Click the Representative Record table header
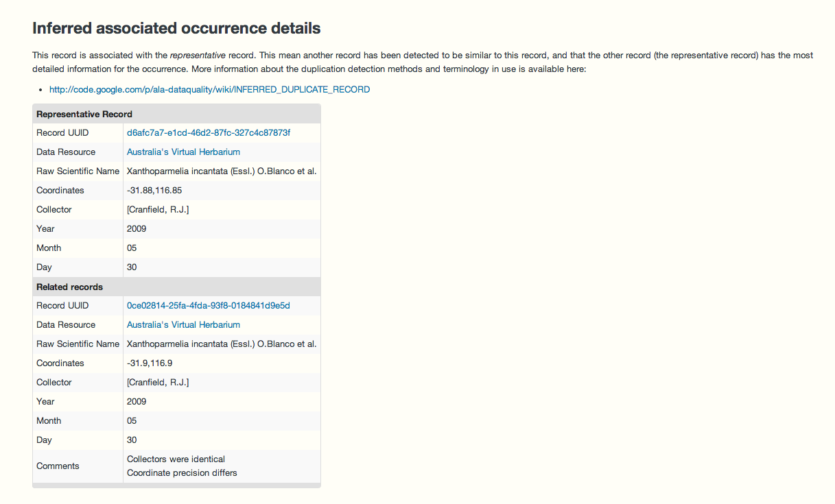 pyautogui.click(x=84, y=114)
